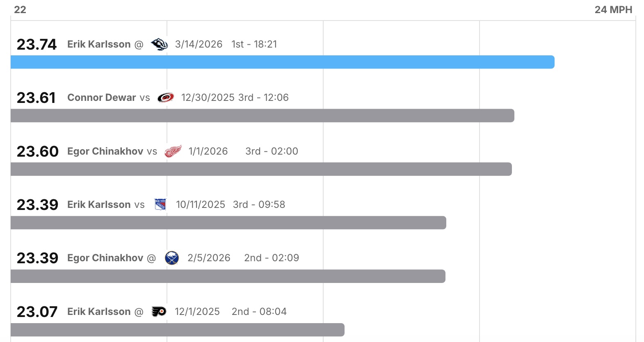The image size is (644, 342).
Task: Select Connor Dewar's gray 23.61 speed bar
Action: click(262, 116)
